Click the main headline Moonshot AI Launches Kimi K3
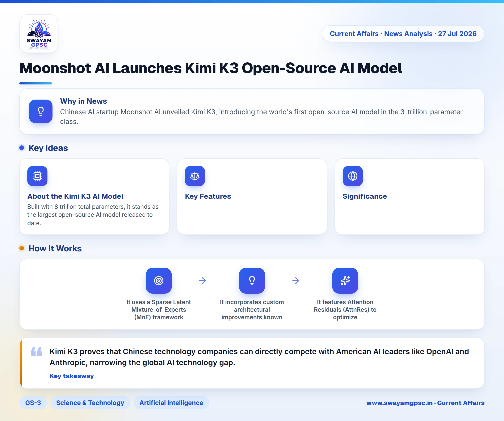The height and width of the screenshot is (421, 504). 210,68
